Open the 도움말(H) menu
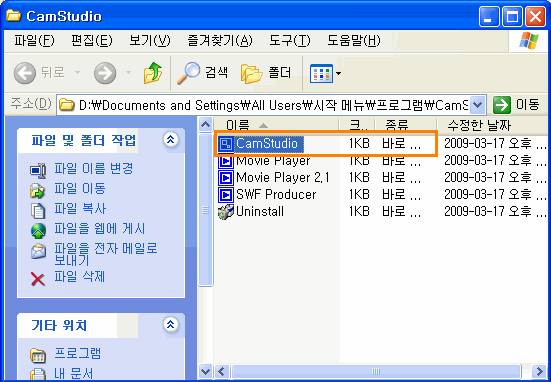This screenshot has width=551, height=382. (x=354, y=40)
